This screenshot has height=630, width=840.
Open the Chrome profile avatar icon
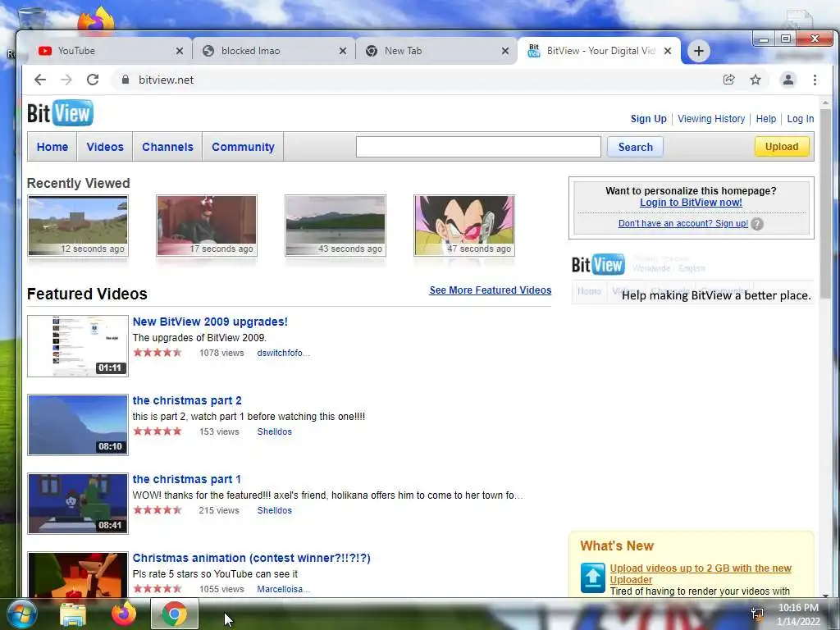[x=788, y=80]
